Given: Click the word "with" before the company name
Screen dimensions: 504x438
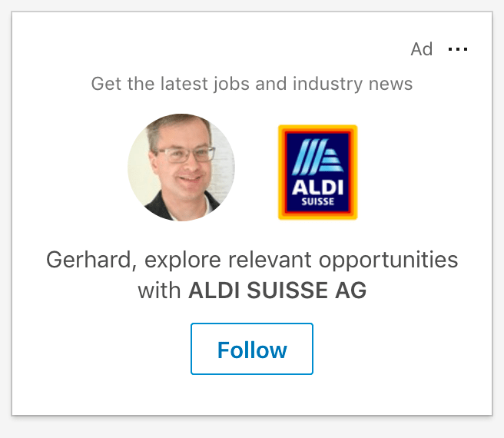Looking at the screenshot, I should [160, 291].
